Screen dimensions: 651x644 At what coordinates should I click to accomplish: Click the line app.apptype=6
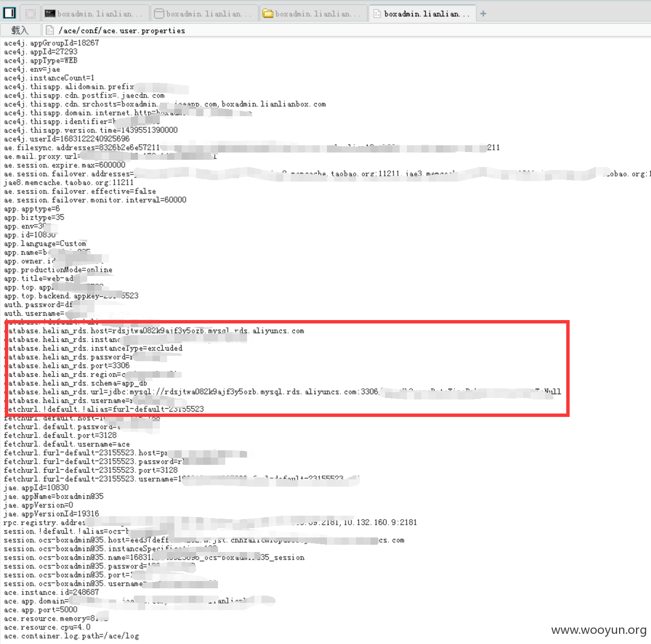32,208
